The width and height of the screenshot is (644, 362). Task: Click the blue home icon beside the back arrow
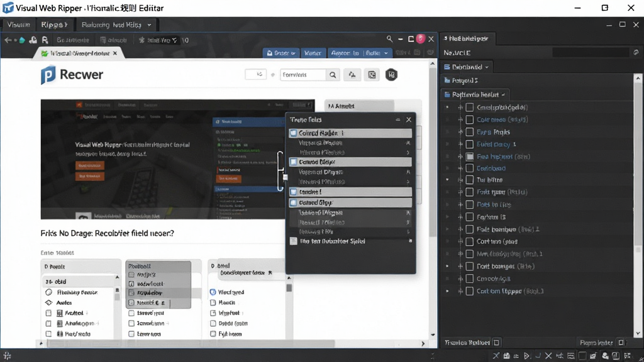coord(22,40)
